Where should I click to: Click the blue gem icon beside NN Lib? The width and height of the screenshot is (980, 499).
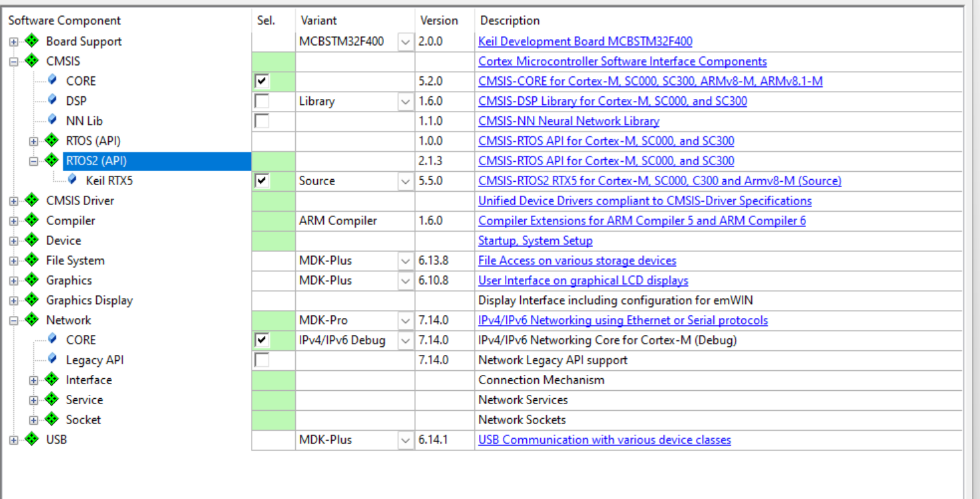(x=52, y=120)
